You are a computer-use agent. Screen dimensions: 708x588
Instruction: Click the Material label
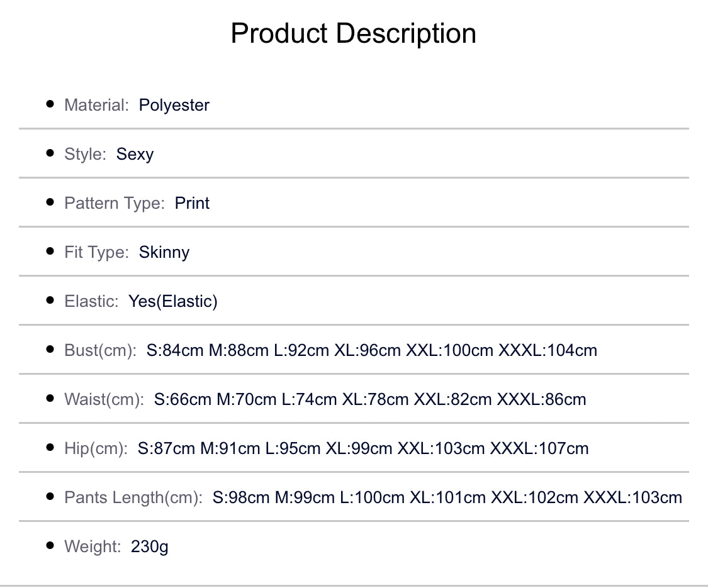(x=96, y=105)
